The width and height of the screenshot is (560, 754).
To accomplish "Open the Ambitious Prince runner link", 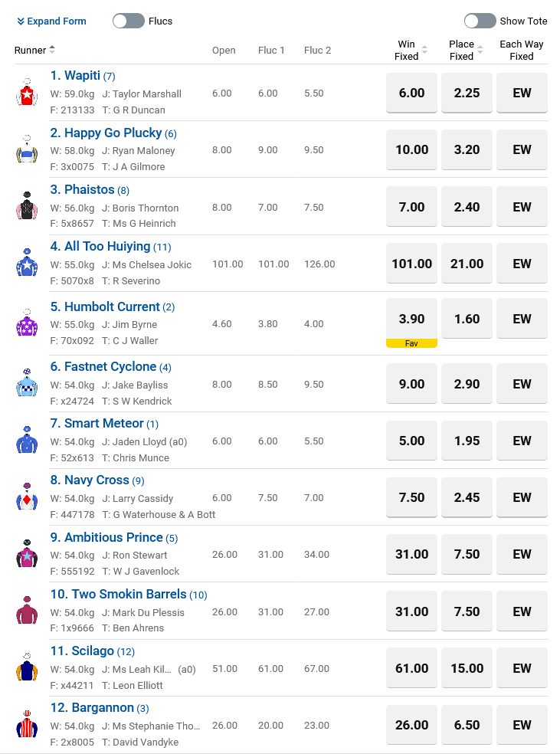I will point(113,537).
